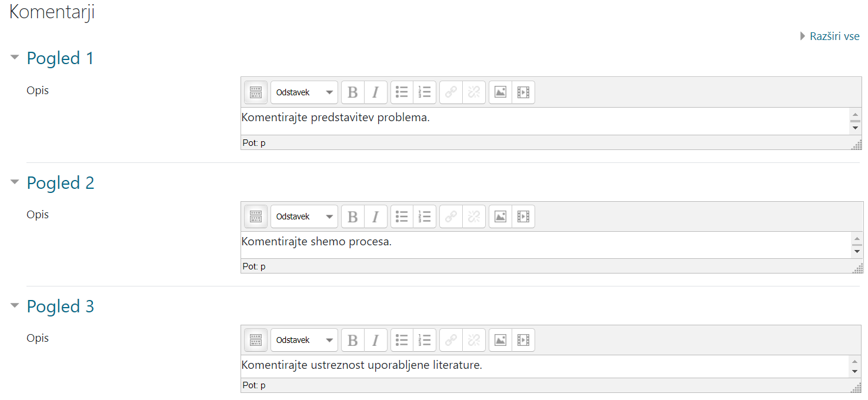Create a bulleted list in Pogled 1 editor
The height and width of the screenshot is (400, 868).
[401, 92]
